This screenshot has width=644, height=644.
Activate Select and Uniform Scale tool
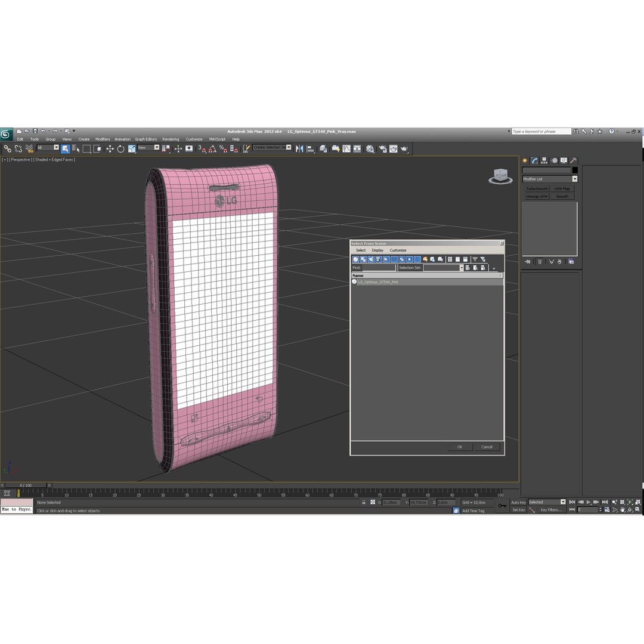tap(131, 148)
